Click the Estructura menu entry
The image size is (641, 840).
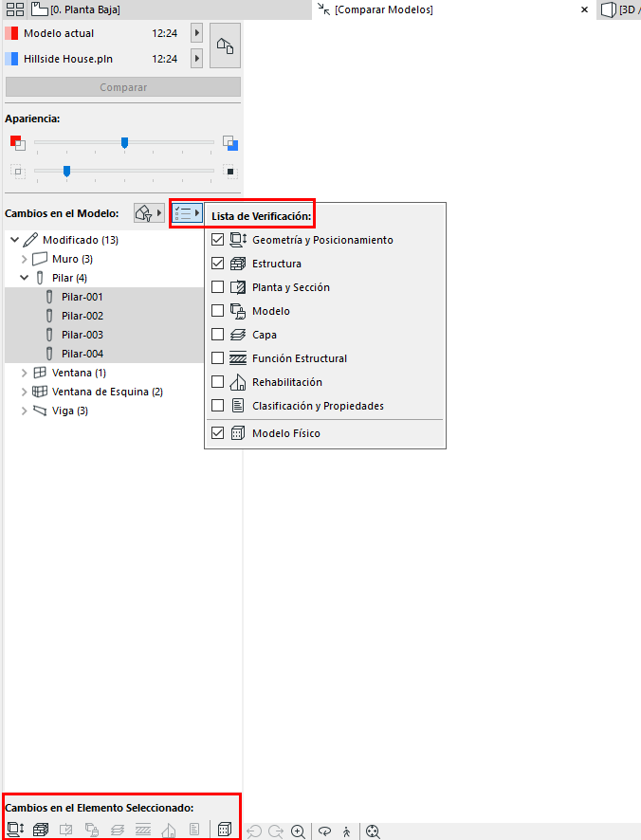[325, 264]
